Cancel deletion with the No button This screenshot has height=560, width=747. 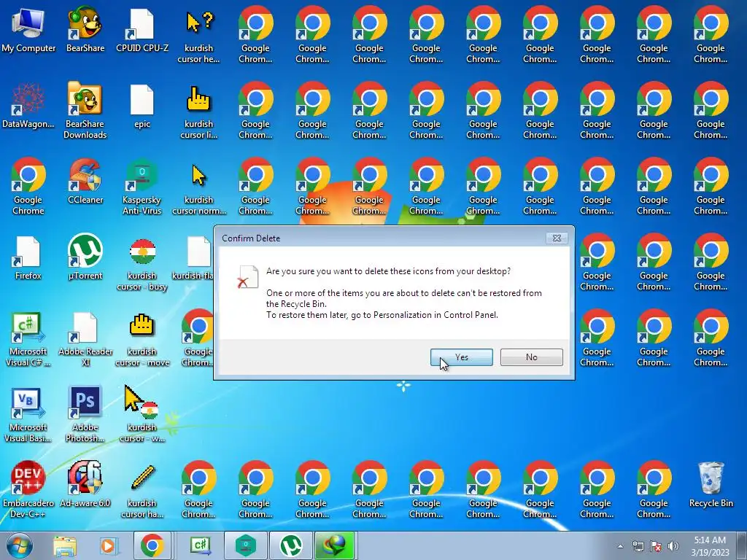pyautogui.click(x=531, y=357)
